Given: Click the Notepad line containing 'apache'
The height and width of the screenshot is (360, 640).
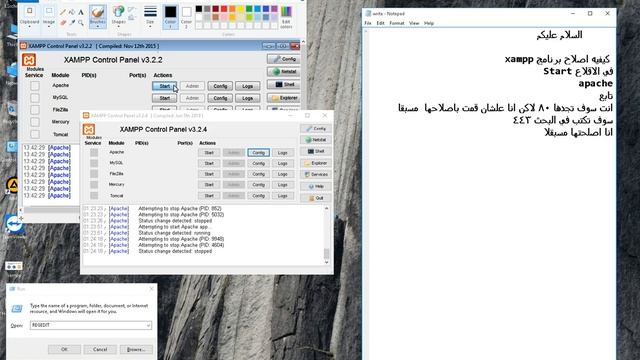Looking at the screenshot, I should [596, 83].
